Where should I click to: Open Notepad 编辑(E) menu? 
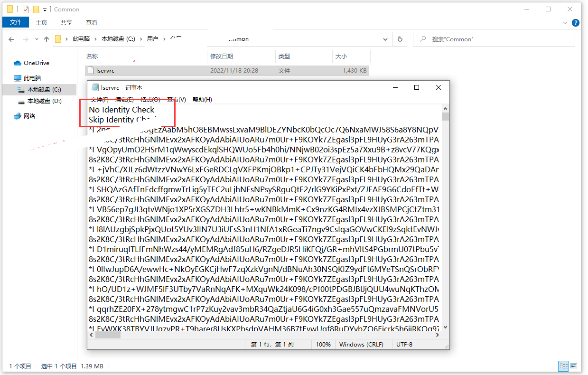[x=124, y=100]
